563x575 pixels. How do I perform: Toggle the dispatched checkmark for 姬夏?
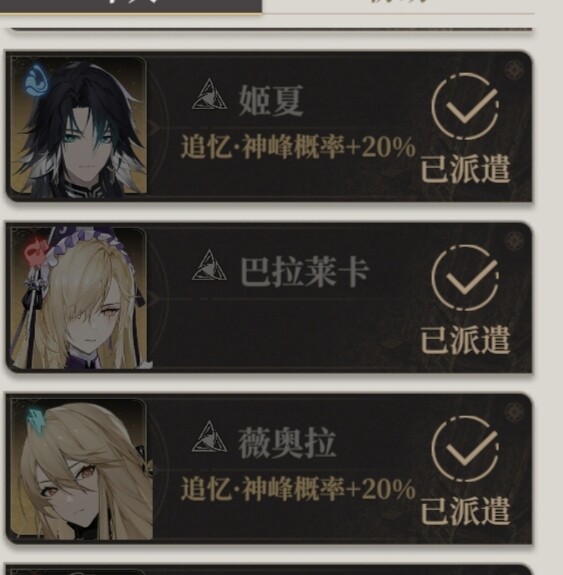(465, 107)
